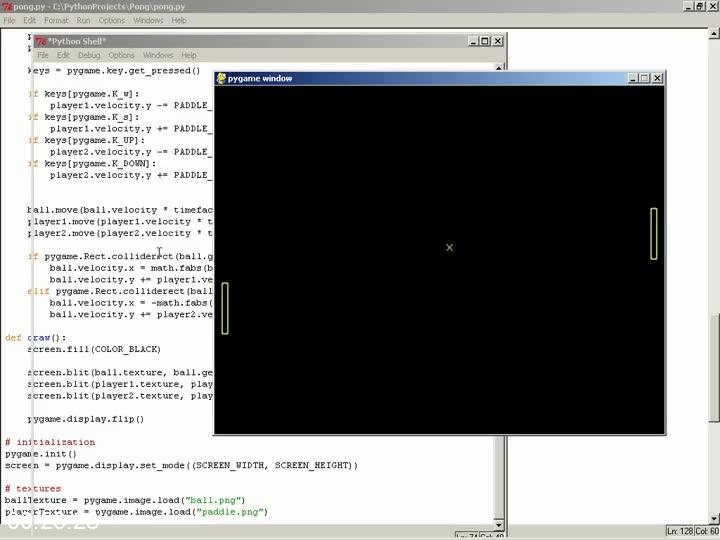Image resolution: width=720 pixels, height=540 pixels.
Task: Open the Help menu in Python Shell
Action: pos(188,55)
